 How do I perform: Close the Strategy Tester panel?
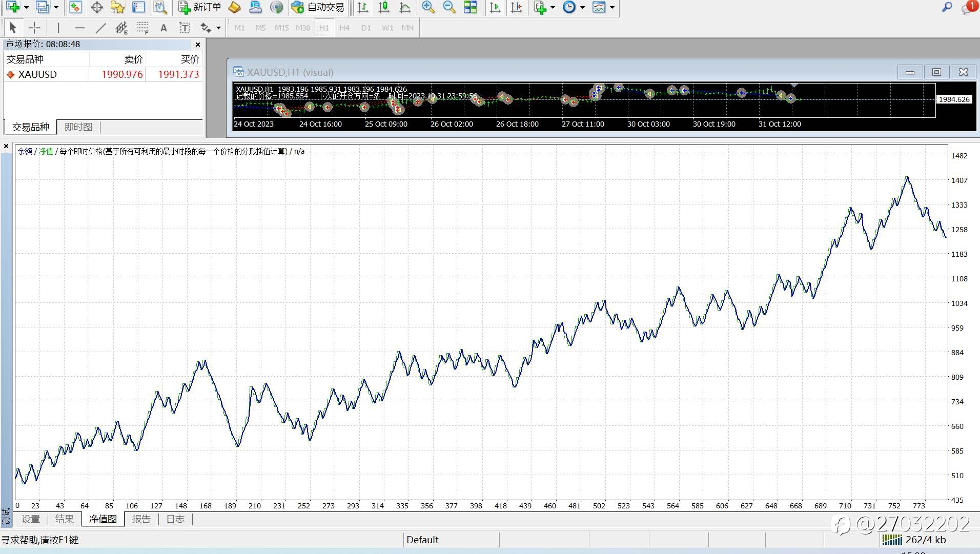pos(6,146)
